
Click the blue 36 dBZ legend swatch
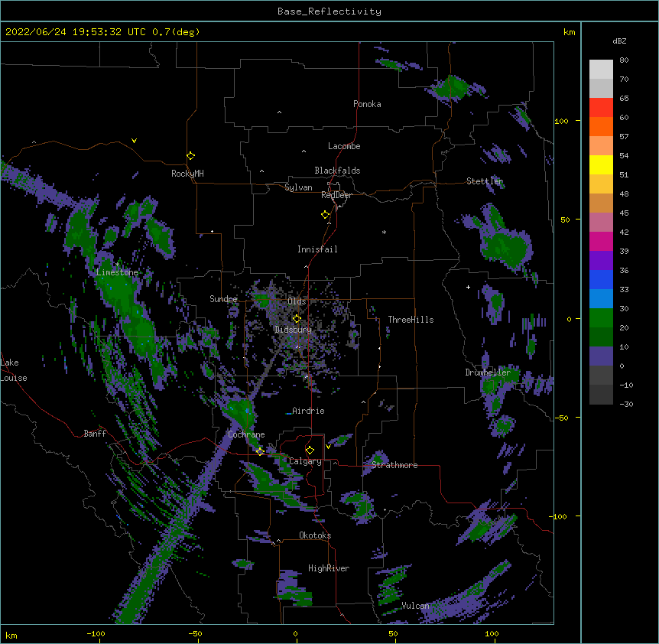tap(601, 279)
